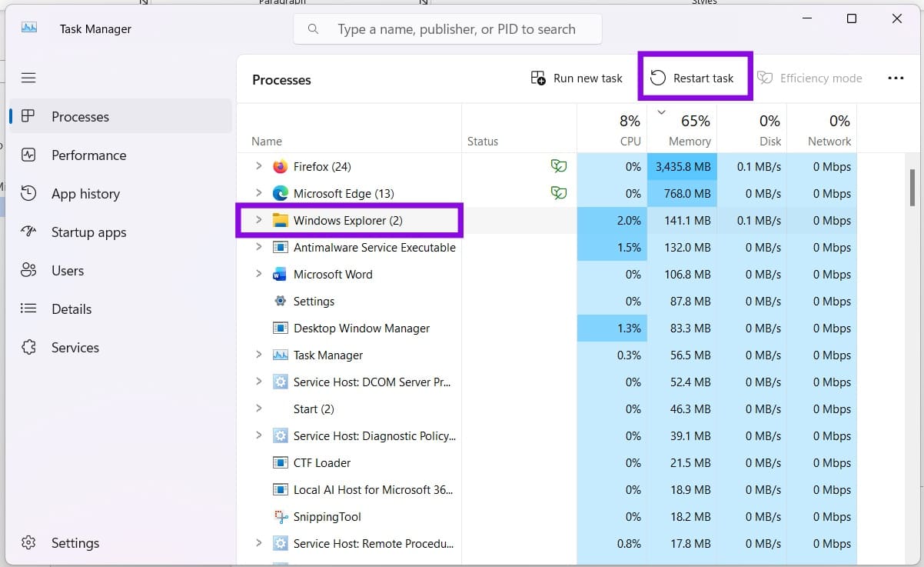Expand the Firefox (24) process group
The width and height of the screenshot is (924, 567).
click(258, 166)
